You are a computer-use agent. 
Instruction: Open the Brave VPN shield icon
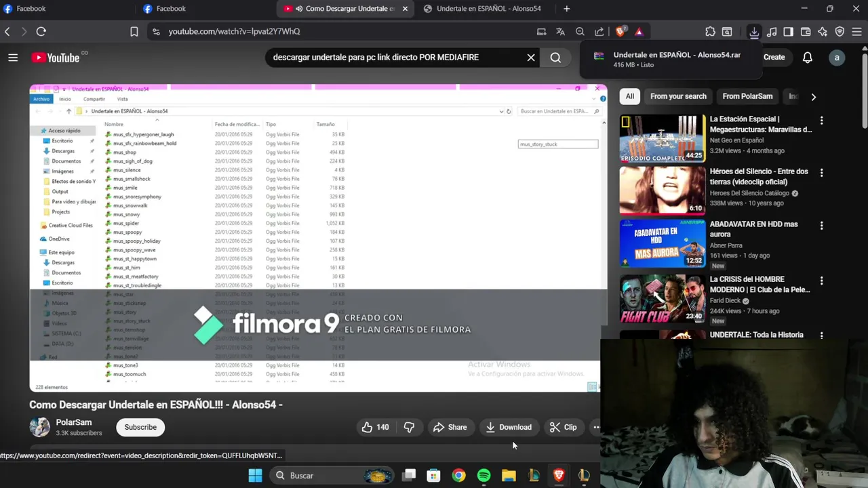coord(840,31)
